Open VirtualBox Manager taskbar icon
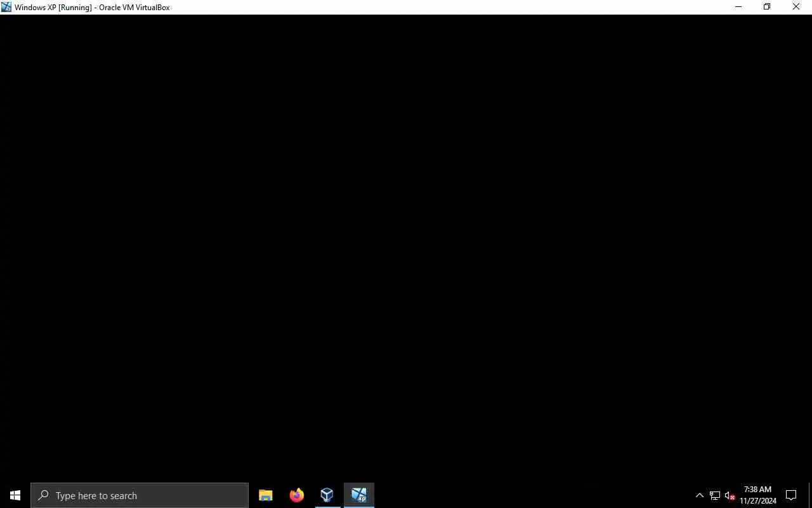Viewport: 812px width, 508px height. coord(327,495)
